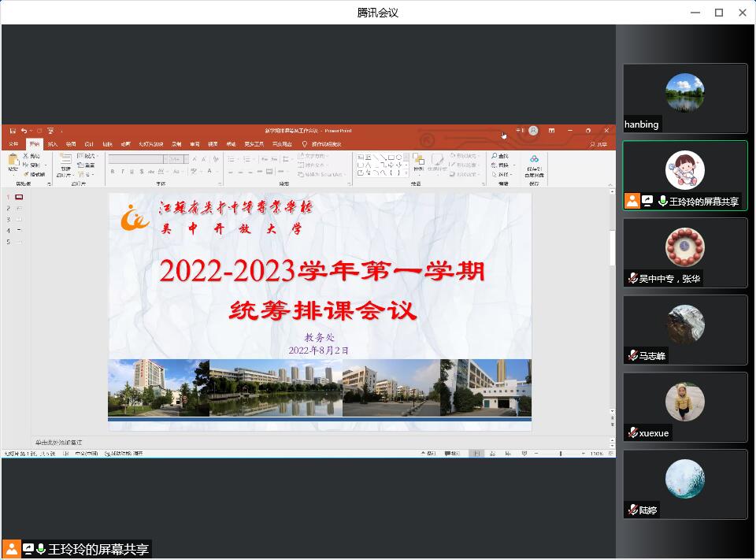Click the PowerPoint account avatar icon
The height and width of the screenshot is (560, 756).
(x=533, y=131)
